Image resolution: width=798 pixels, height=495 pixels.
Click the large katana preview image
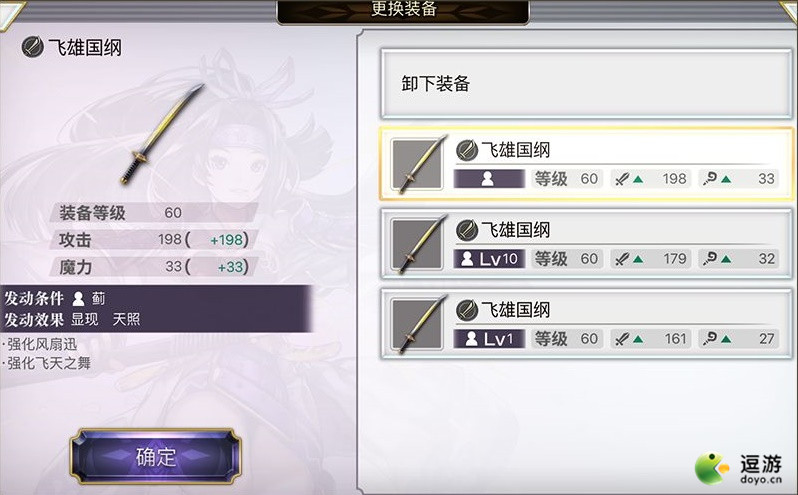162,134
